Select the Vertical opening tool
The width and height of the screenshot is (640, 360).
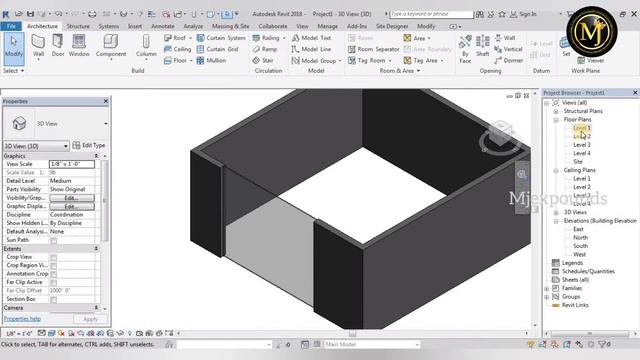(508, 49)
